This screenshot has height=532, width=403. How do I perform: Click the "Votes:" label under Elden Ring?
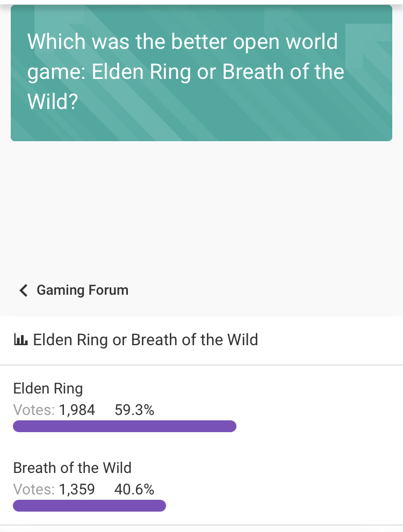(34, 410)
